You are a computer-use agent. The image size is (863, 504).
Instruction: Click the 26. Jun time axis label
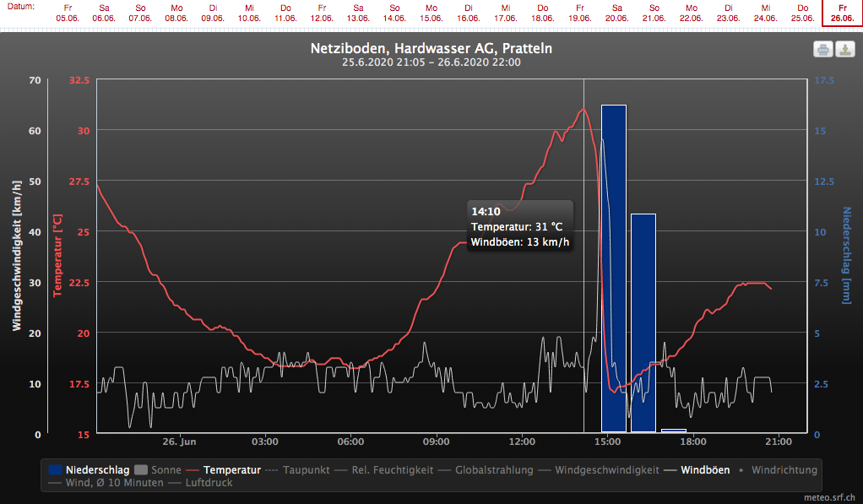179,442
